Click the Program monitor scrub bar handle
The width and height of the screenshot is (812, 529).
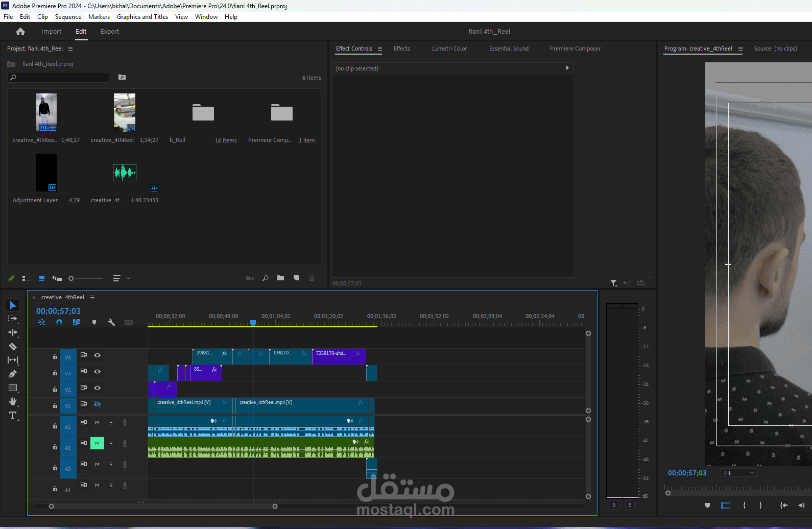[x=667, y=493]
